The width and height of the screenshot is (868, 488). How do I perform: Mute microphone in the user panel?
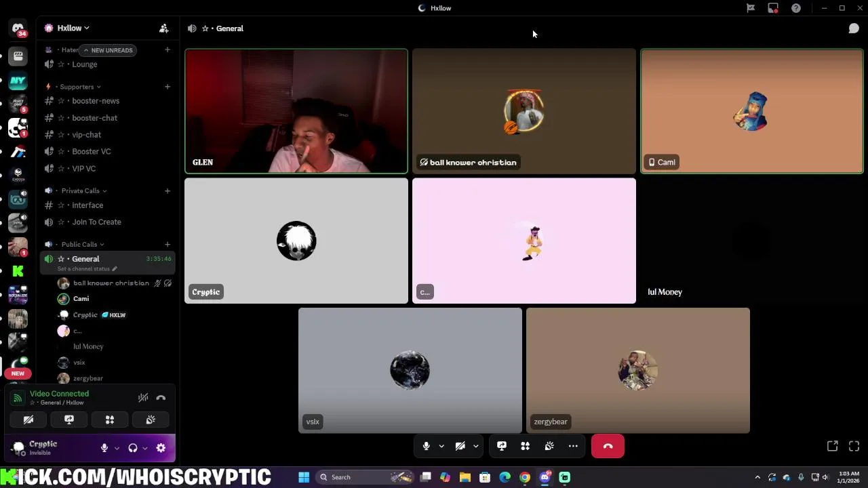pos(104,448)
